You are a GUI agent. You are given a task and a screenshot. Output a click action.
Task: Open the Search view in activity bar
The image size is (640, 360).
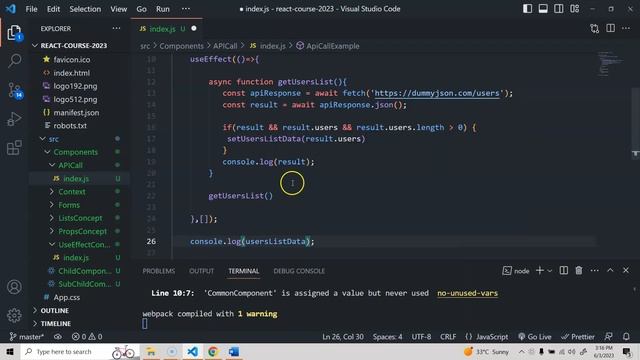click(x=14, y=61)
